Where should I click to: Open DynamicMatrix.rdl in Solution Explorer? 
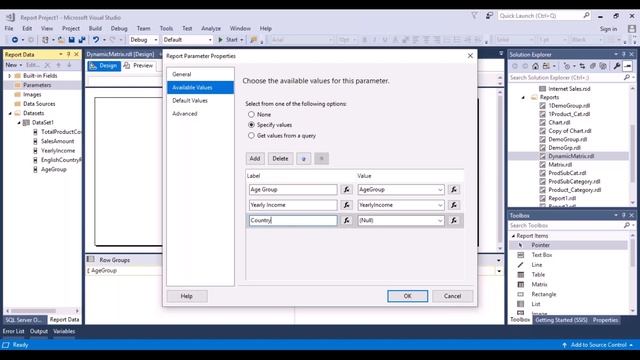(x=571, y=156)
